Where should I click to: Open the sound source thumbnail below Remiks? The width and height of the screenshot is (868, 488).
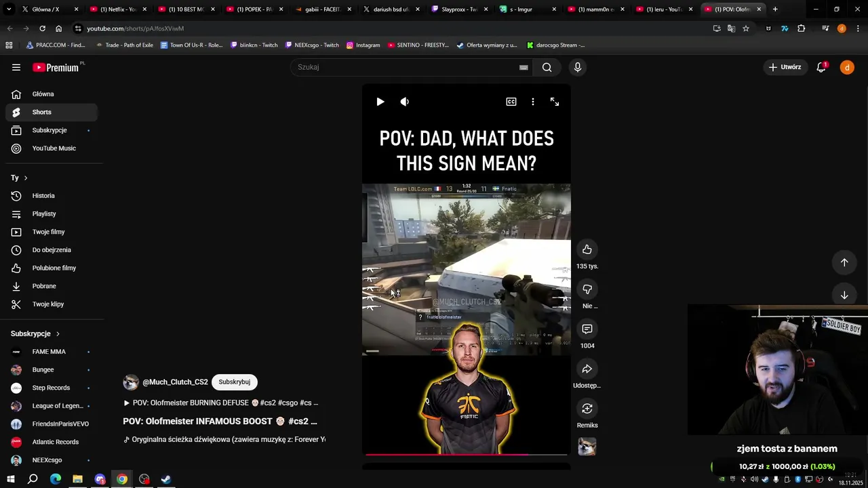pos(587,447)
